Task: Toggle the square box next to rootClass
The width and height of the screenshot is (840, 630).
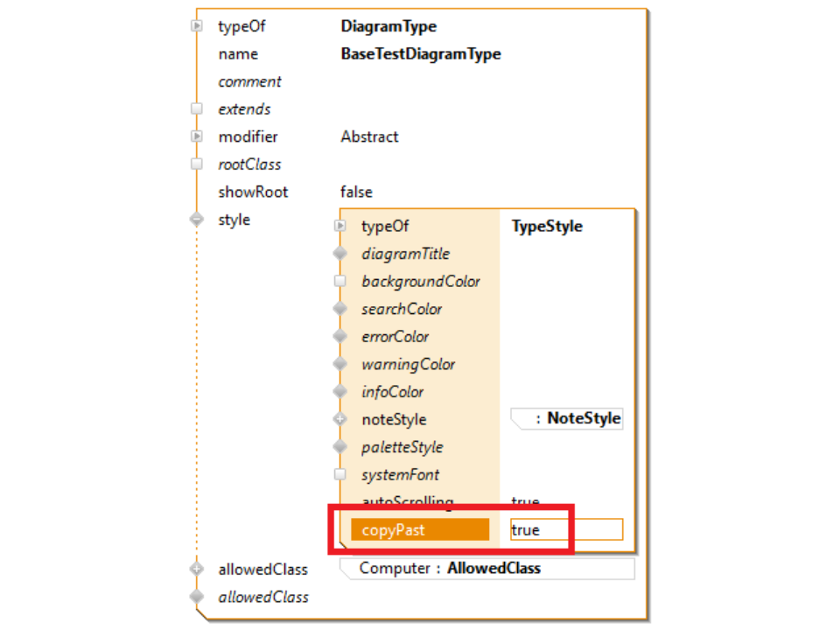Action: 197,164
